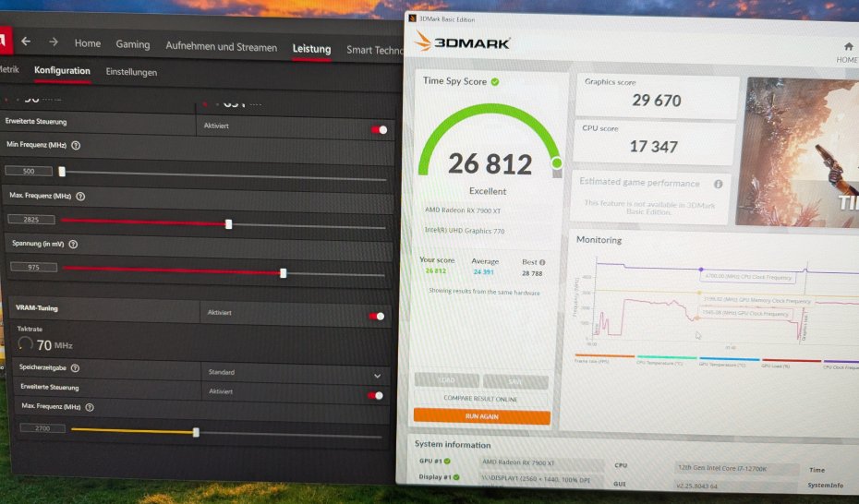Toggle VRAM Erweiterte Steuerung switch
859x504 pixels.
375,395
